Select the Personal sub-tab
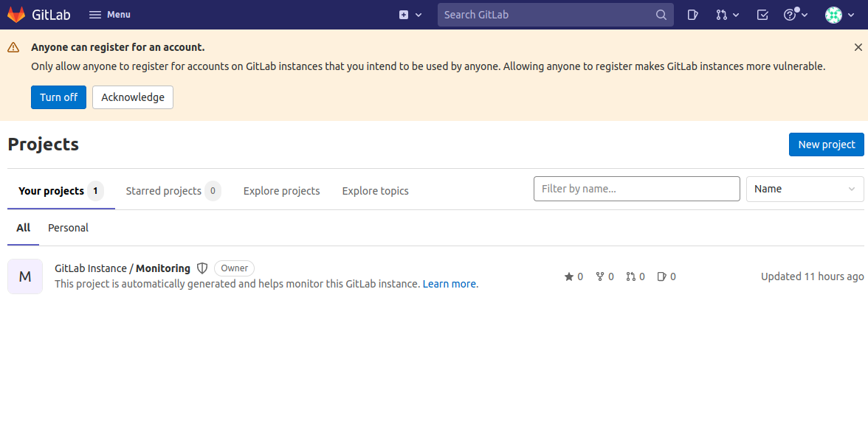The image size is (868, 435). pyautogui.click(x=68, y=228)
